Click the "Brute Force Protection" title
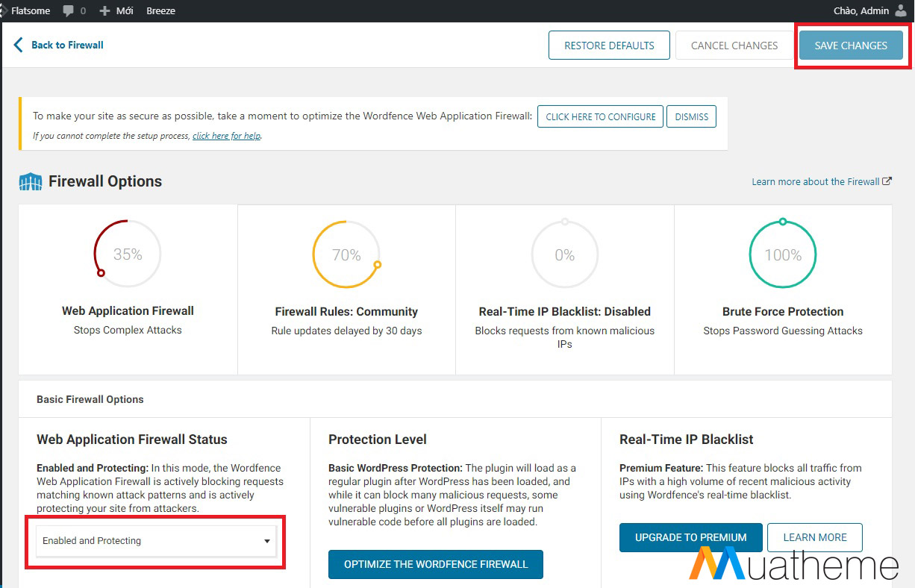 click(783, 312)
